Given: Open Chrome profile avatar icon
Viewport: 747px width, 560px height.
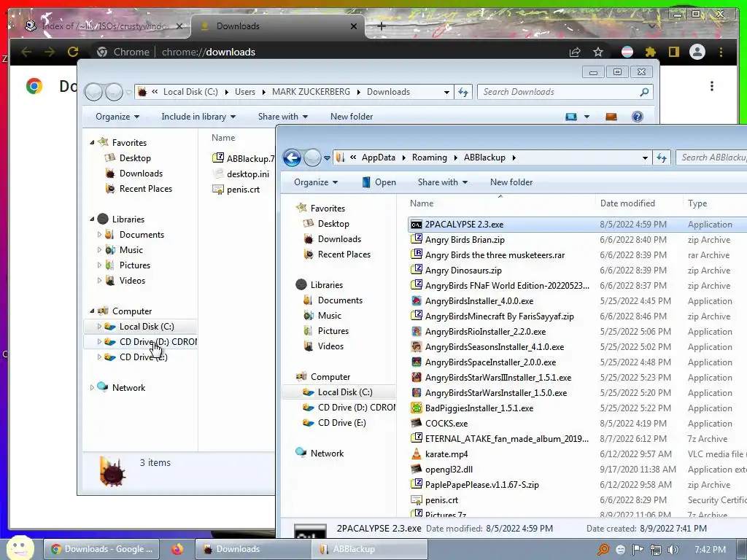Looking at the screenshot, I should pyautogui.click(x=697, y=52).
